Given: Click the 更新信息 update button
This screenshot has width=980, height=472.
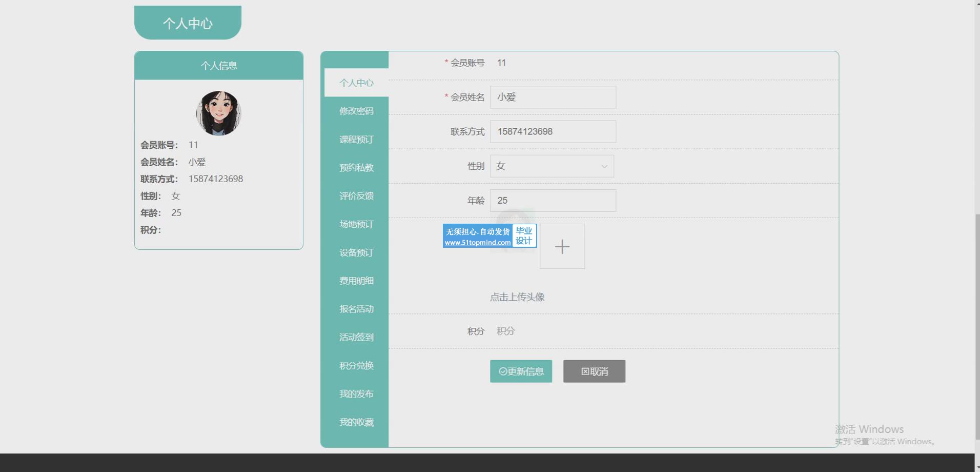Looking at the screenshot, I should [521, 371].
